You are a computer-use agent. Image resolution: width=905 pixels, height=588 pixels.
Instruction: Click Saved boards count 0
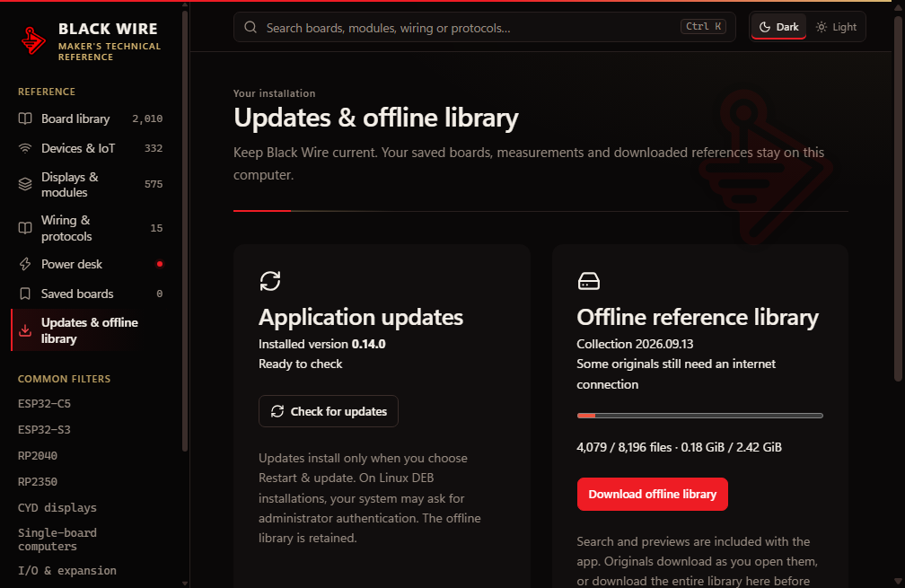coord(160,294)
